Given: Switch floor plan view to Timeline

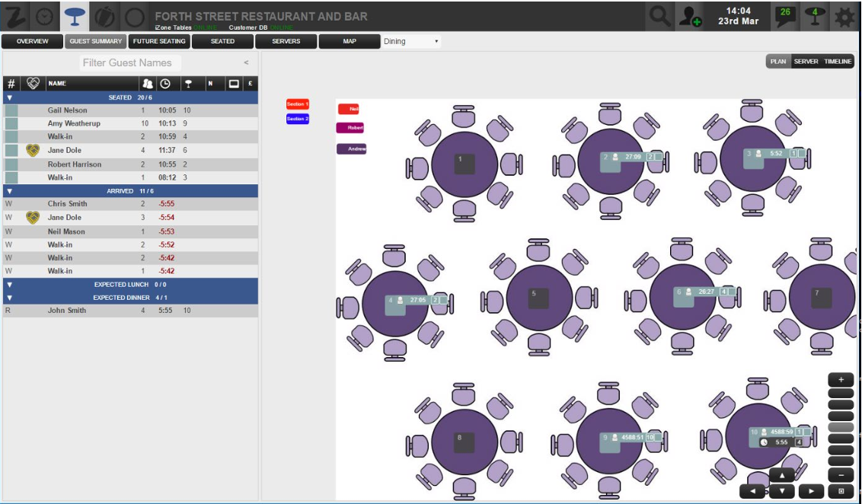Looking at the screenshot, I should tap(838, 62).
